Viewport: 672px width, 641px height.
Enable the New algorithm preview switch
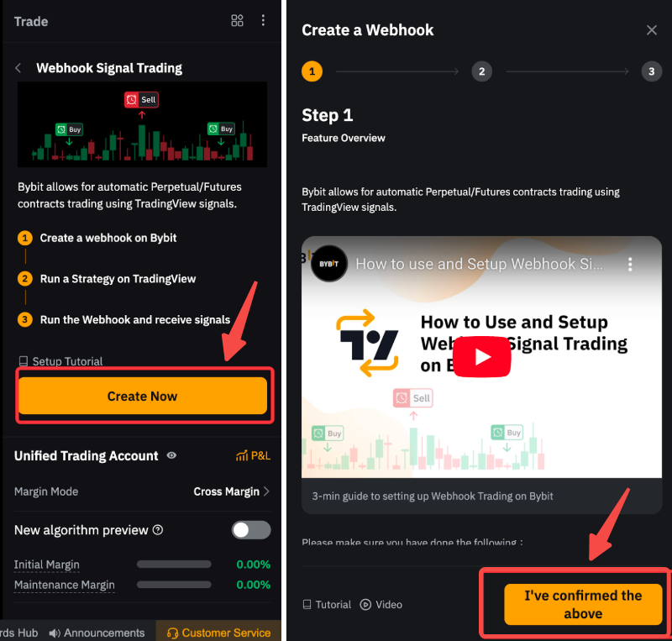click(251, 530)
